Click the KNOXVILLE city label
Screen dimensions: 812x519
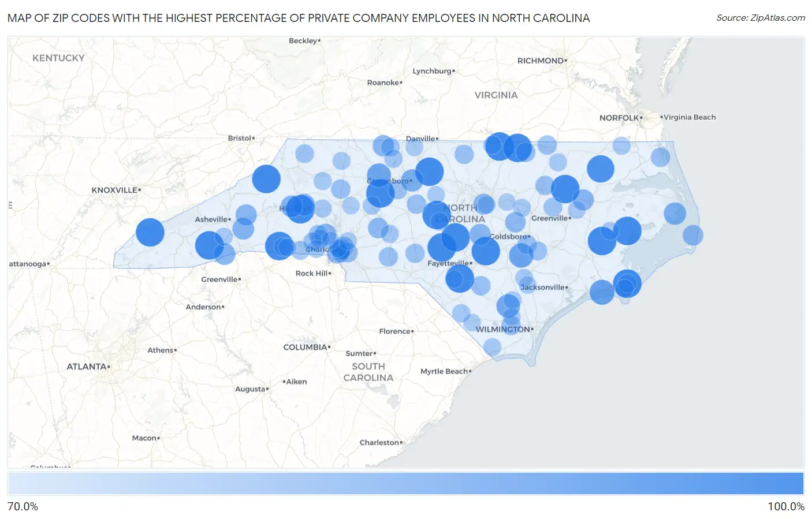(116, 190)
